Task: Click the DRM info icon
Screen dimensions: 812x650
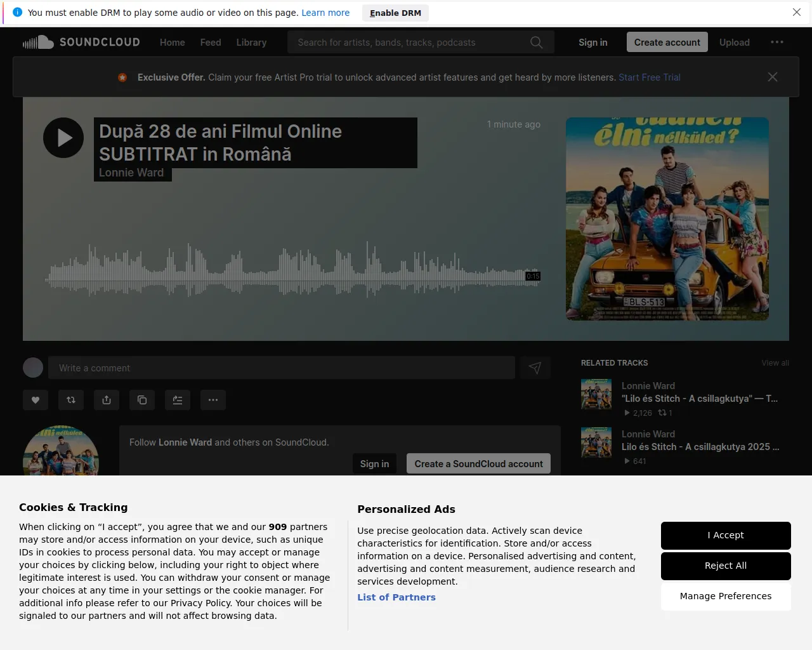Action: 17,12
